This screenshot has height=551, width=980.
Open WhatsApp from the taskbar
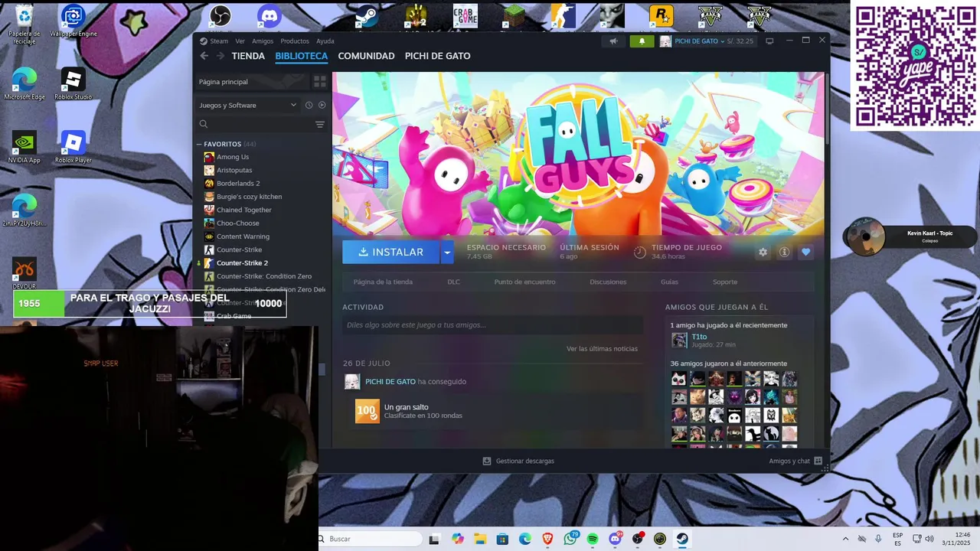coord(570,539)
